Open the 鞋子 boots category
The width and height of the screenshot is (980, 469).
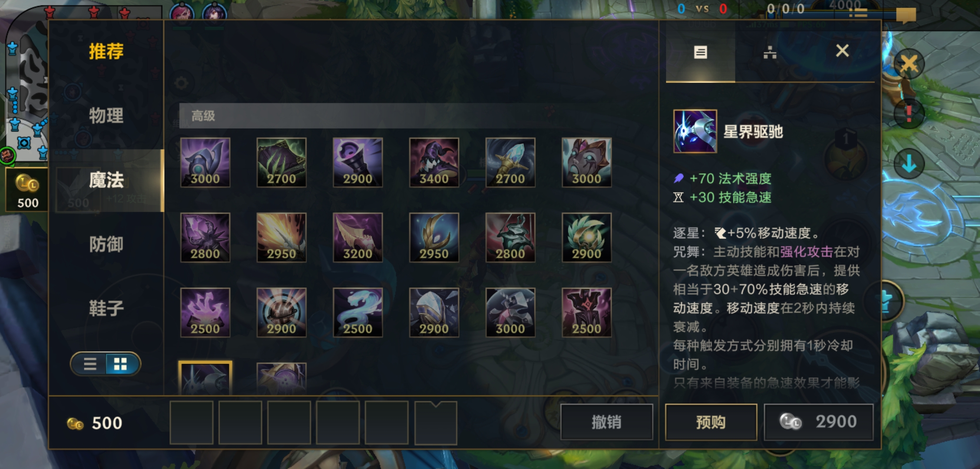coord(106,308)
